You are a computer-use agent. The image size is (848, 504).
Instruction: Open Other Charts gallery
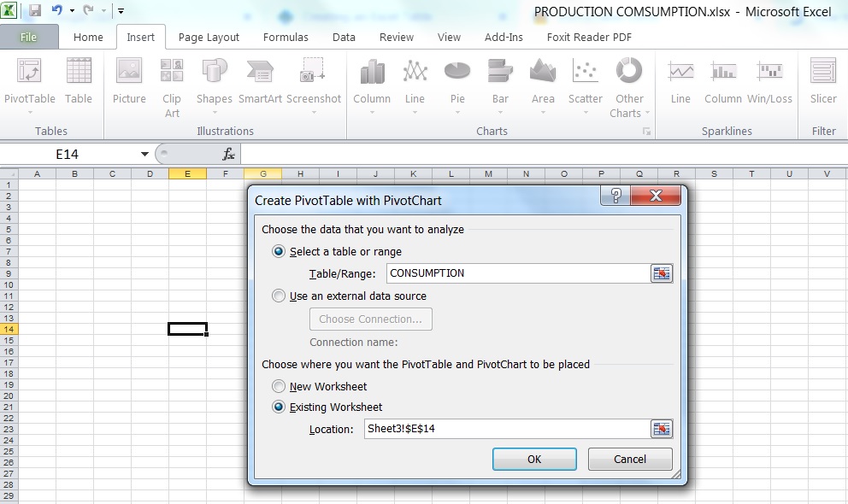pos(629,87)
